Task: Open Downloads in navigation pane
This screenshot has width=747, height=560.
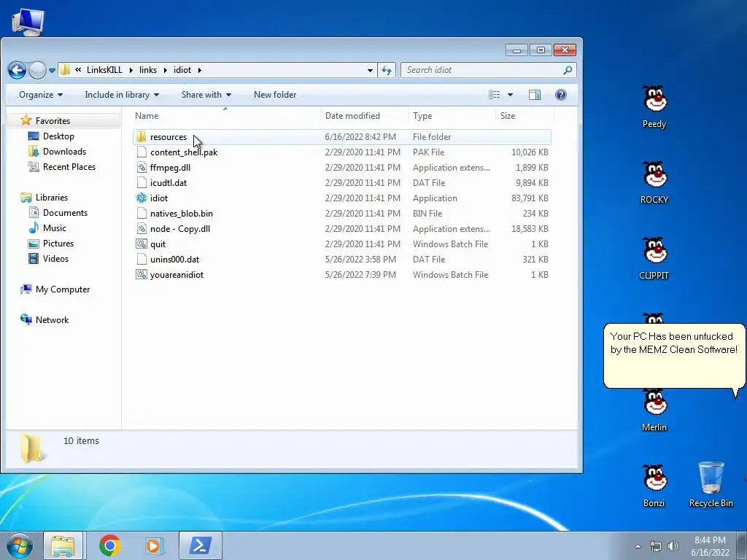Action: [64, 152]
